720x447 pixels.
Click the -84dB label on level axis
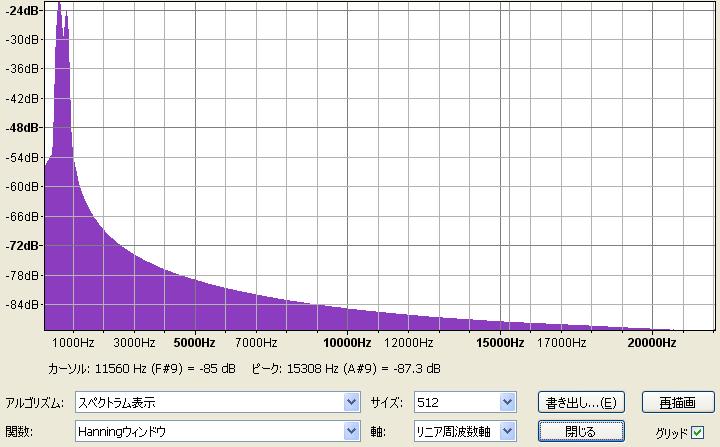(20, 304)
